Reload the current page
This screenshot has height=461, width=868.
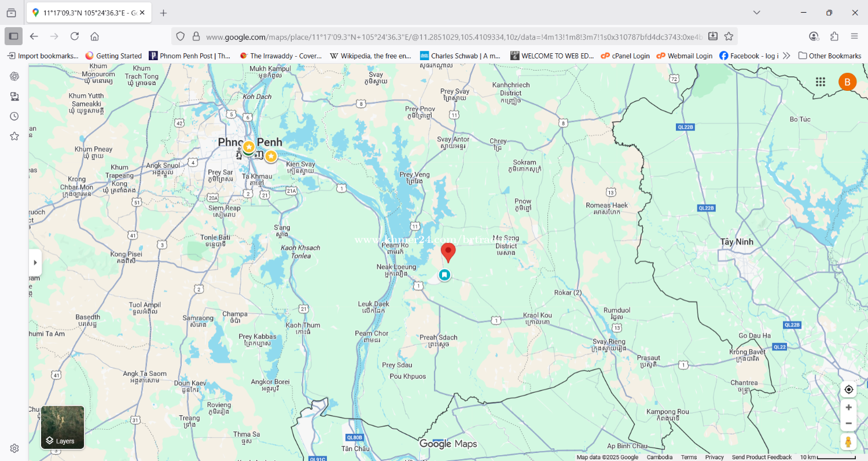coord(75,36)
